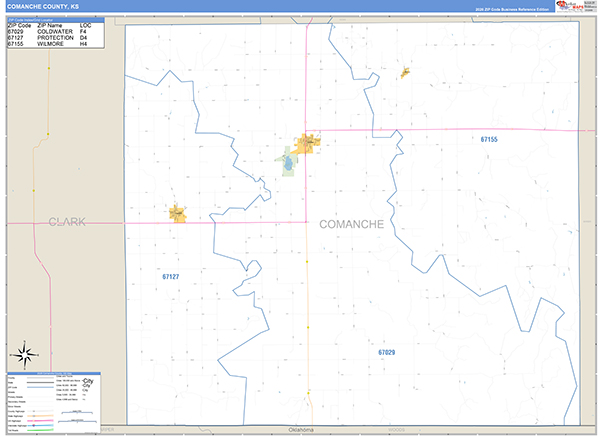
Task: Click the Oklahoma label on the bottom border
Action: click(x=301, y=429)
